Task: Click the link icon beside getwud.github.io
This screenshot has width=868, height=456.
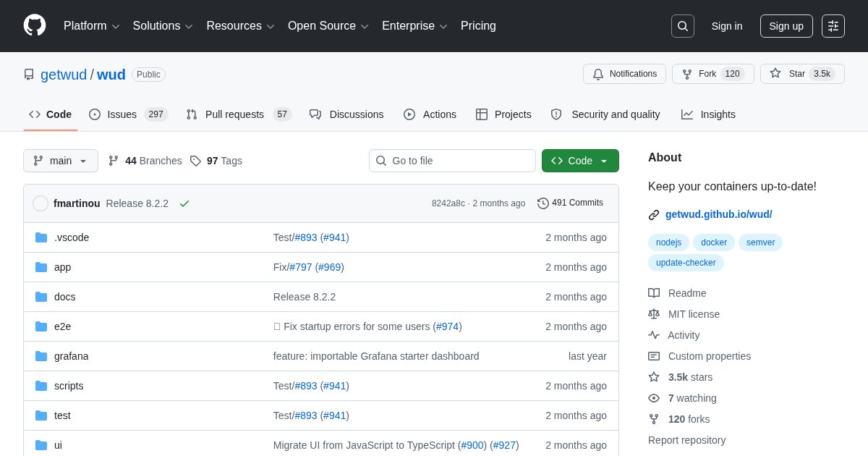Action: click(x=654, y=215)
